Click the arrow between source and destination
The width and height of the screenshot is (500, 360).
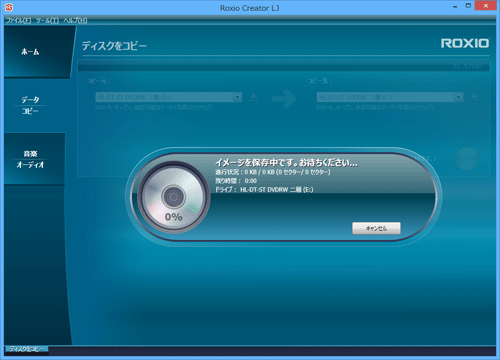pos(284,98)
